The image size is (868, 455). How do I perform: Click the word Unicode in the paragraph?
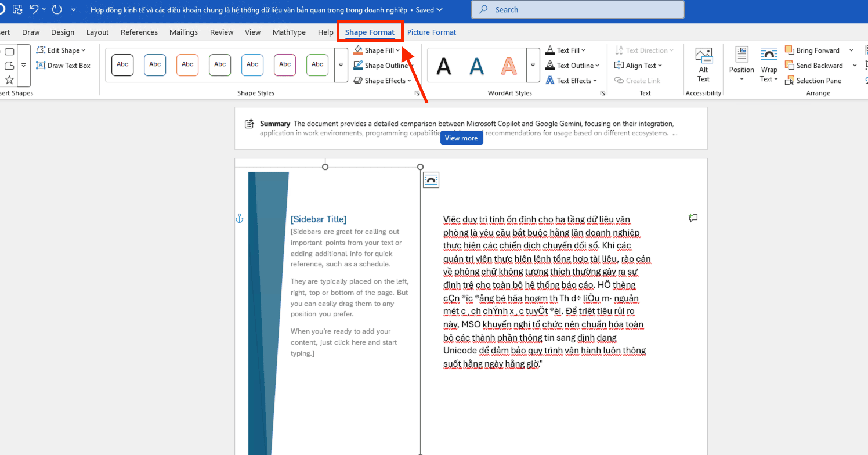click(460, 351)
